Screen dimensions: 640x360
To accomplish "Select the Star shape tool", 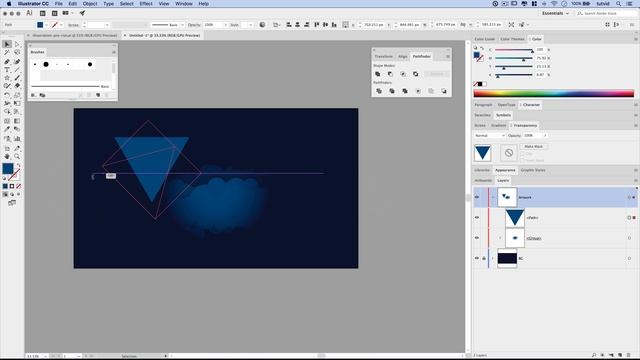I will (x=7, y=78).
